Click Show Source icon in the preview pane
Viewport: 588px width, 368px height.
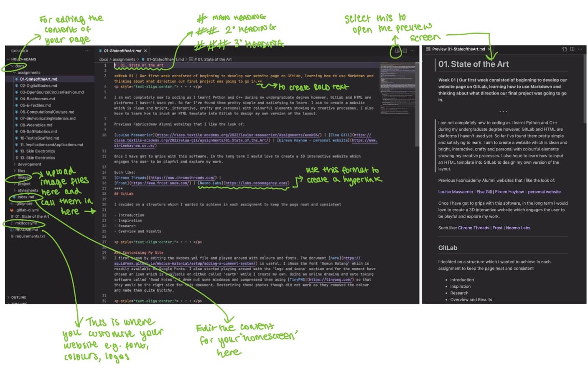564,49
